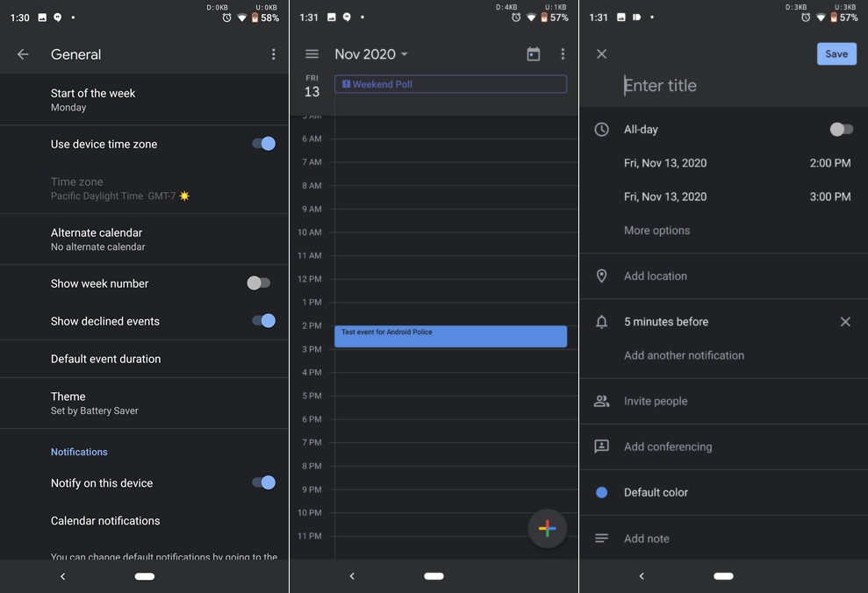Close the new event editor with X
Screen dimensions: 868x593
601,54
